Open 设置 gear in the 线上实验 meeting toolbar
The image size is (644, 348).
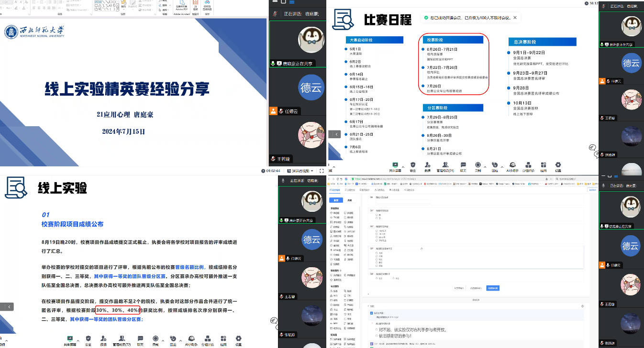[238, 339]
